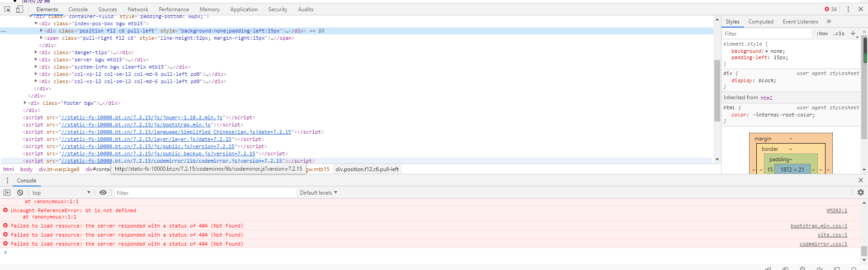The width and height of the screenshot is (868, 270).
Task: Go to the Performance tab
Action: [x=174, y=9]
